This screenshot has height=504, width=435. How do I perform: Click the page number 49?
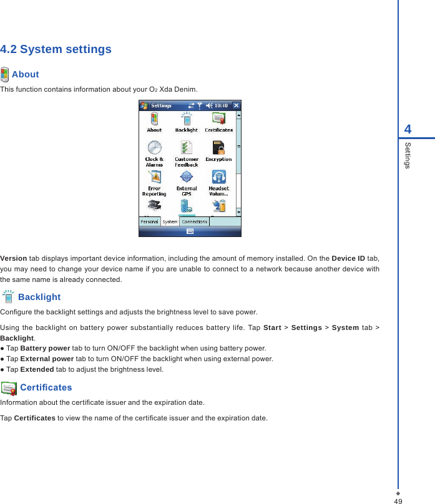[398, 501]
